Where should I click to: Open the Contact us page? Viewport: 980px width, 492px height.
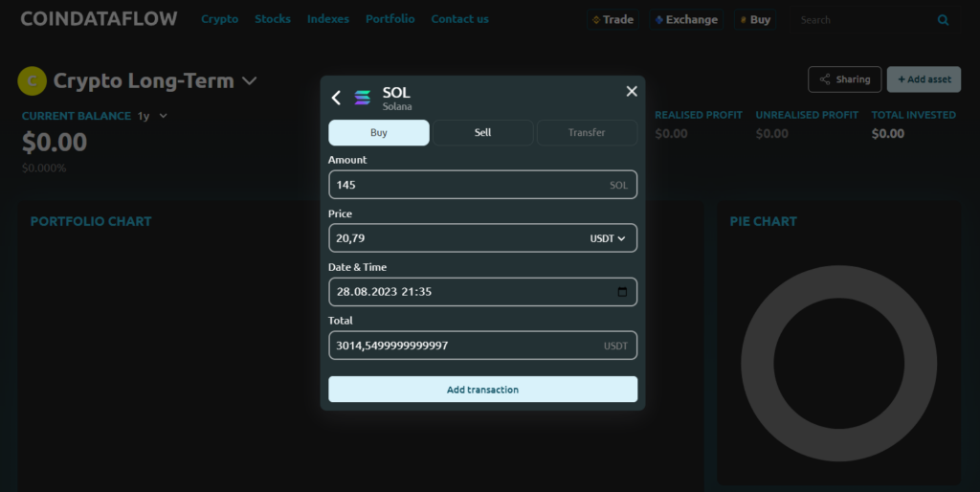pyautogui.click(x=460, y=19)
